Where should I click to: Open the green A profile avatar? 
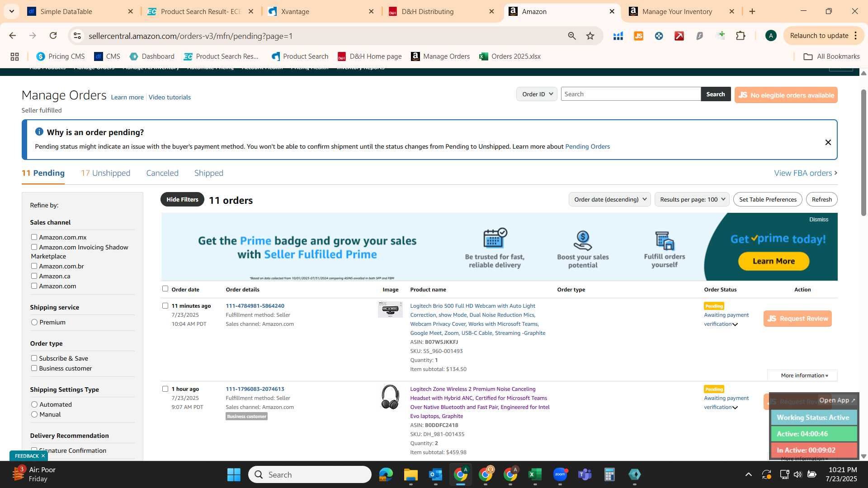point(771,36)
